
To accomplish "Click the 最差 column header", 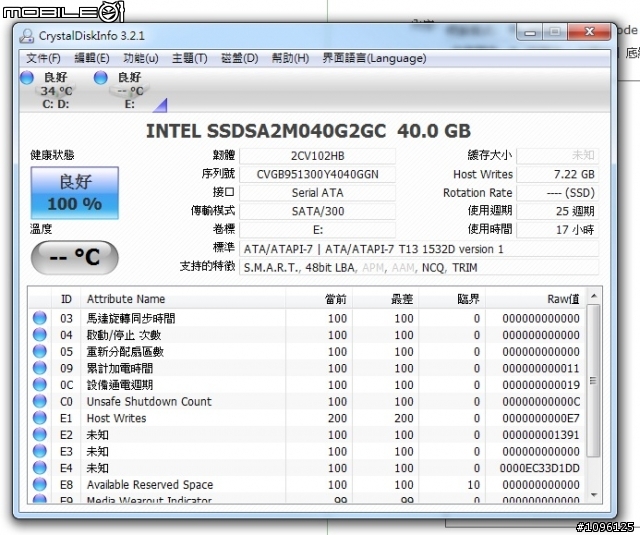I will tap(385, 299).
